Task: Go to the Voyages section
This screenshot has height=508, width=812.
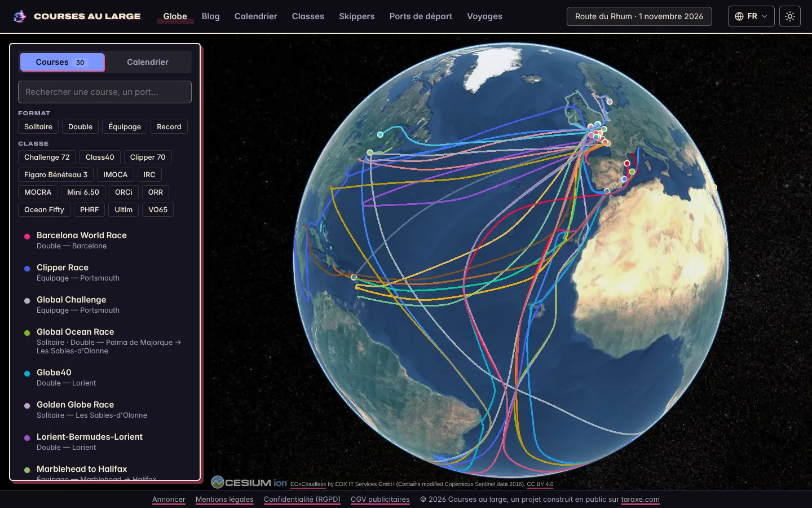Action: 484,16
